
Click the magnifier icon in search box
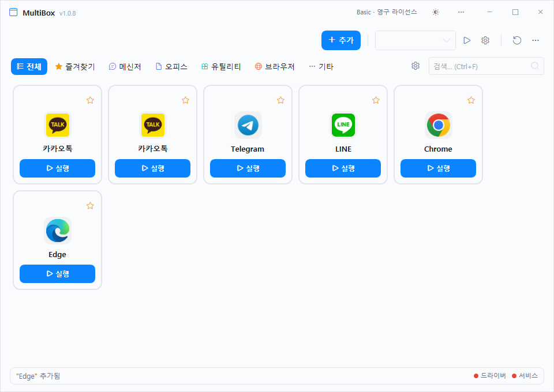pos(535,66)
